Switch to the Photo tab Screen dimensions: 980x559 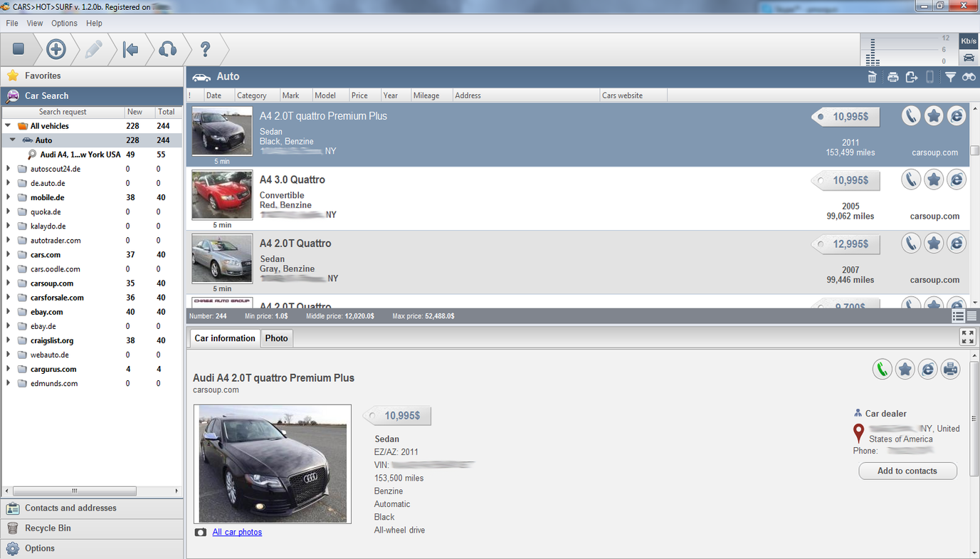click(x=277, y=338)
